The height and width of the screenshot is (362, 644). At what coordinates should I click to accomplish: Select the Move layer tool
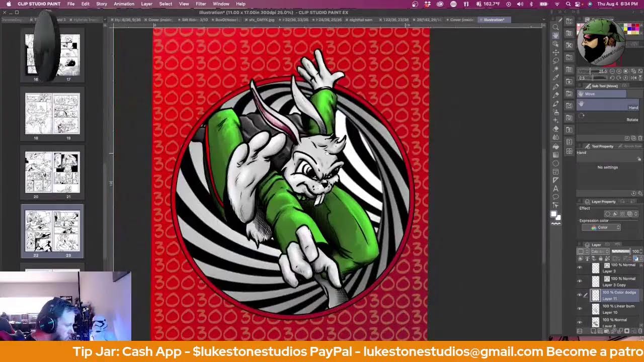555,52
